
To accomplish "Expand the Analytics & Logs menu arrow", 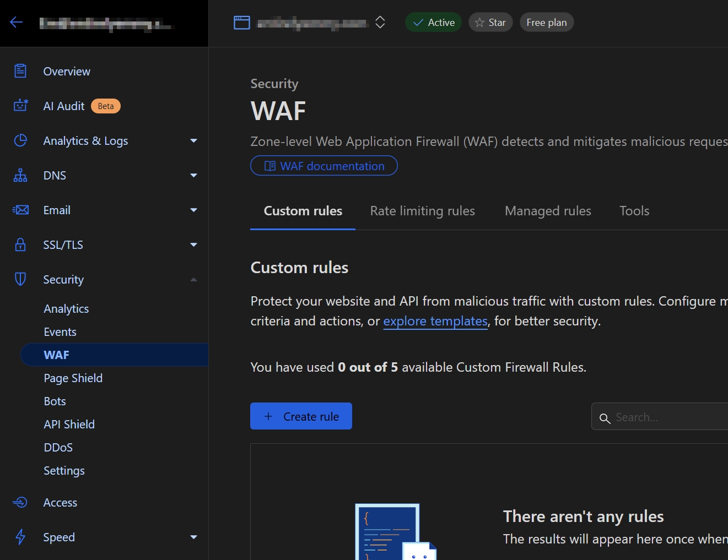I will 193,141.
